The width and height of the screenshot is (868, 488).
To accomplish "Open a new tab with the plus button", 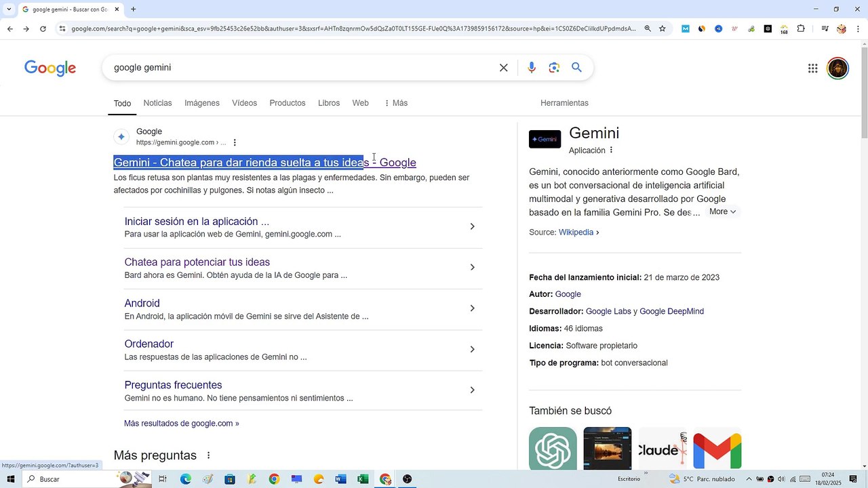I will tap(133, 9).
